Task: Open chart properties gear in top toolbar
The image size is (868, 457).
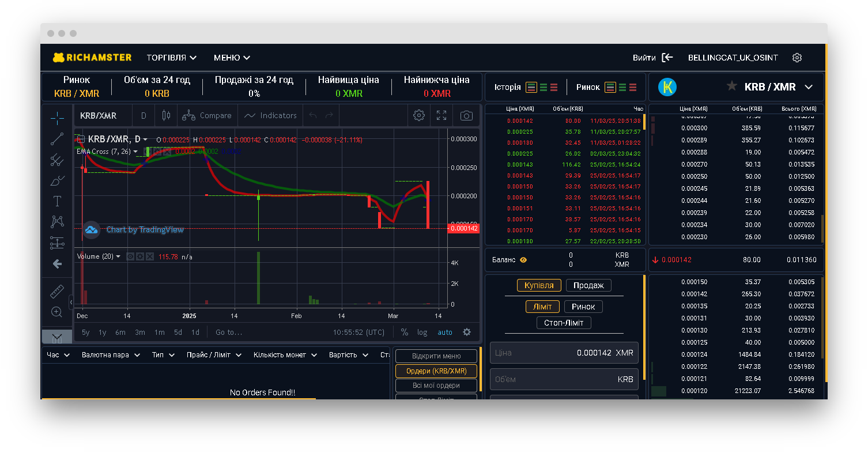Action: tap(419, 115)
